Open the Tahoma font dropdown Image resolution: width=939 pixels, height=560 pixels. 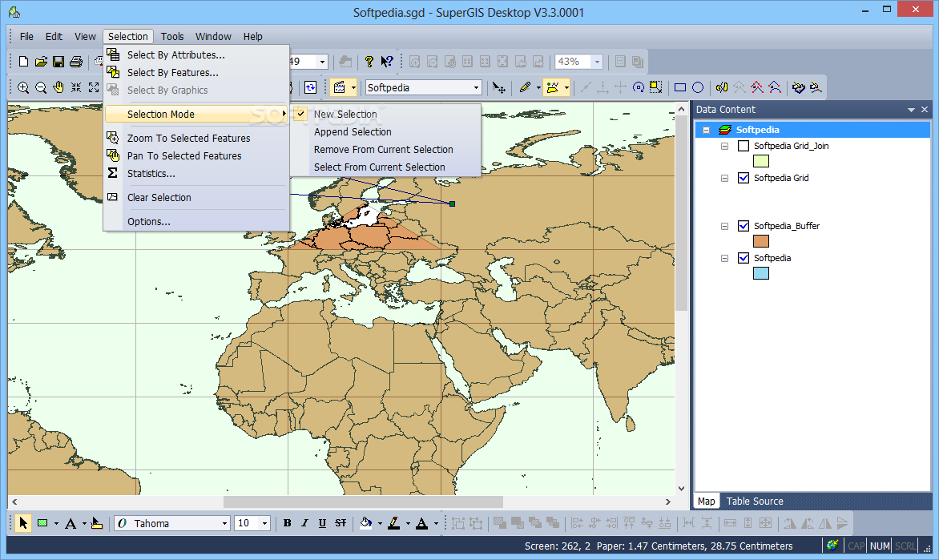point(224,523)
